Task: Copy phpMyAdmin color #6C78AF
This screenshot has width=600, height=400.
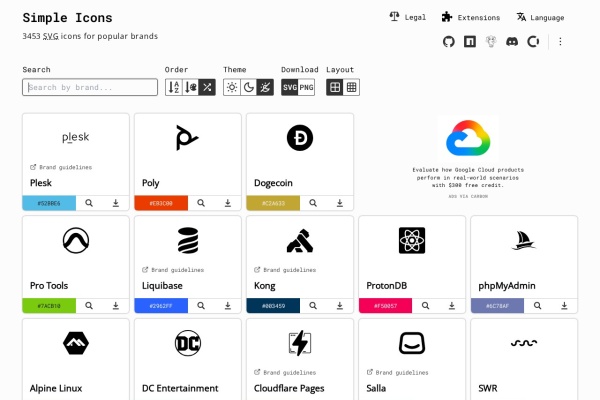Action: click(x=497, y=306)
